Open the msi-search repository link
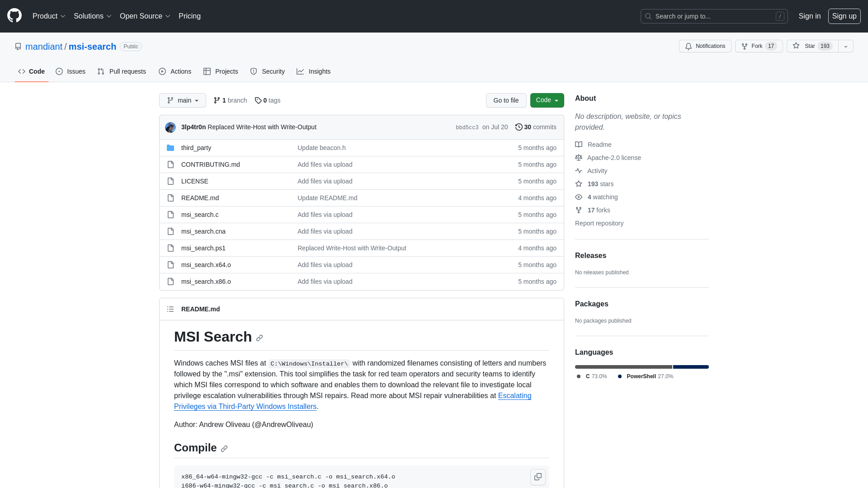This screenshot has height=488, width=868. tap(92, 47)
